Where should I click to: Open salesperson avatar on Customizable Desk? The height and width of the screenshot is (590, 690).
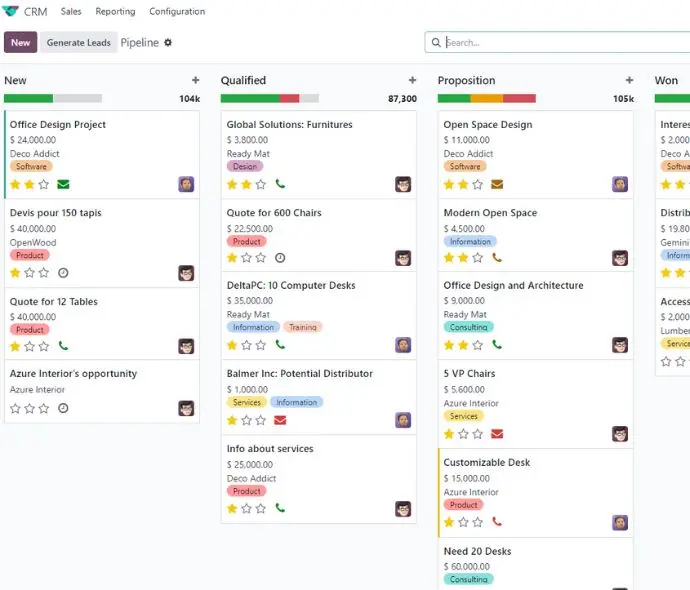click(620, 523)
